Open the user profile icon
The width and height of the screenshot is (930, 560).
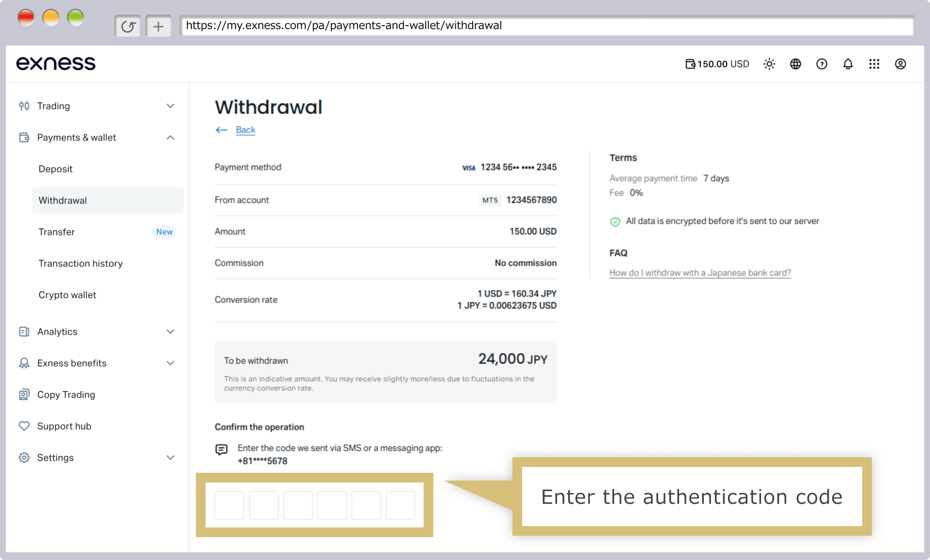pos(900,64)
